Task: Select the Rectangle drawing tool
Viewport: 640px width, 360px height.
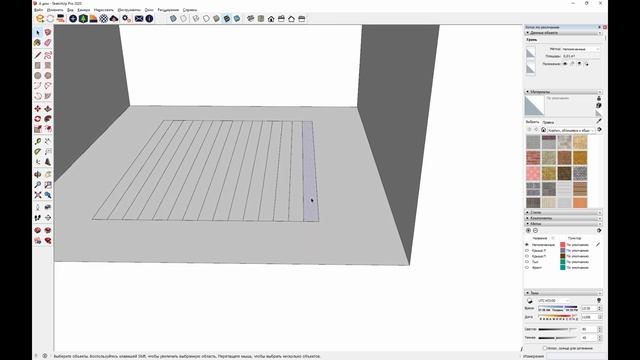Action: pyautogui.click(x=38, y=65)
